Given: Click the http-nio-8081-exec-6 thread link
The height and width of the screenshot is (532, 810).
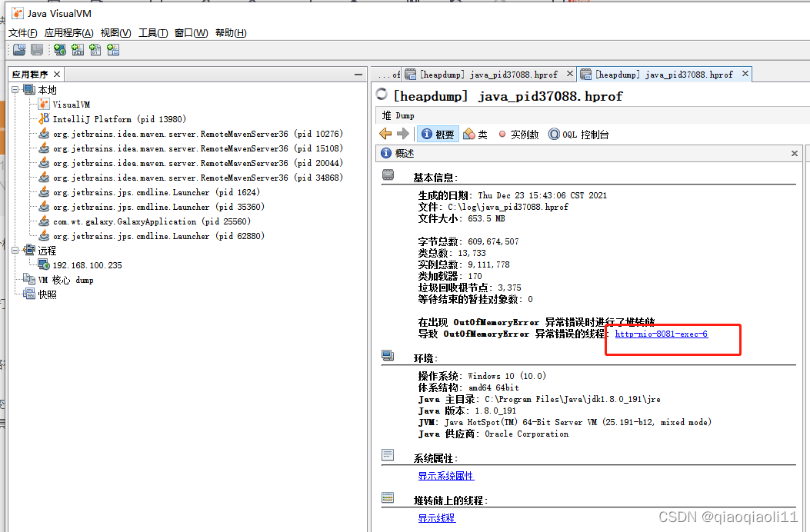Looking at the screenshot, I should click(x=662, y=334).
